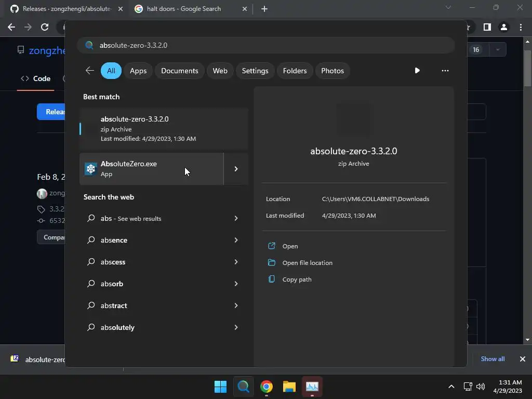Click into the search text box

(x=266, y=45)
